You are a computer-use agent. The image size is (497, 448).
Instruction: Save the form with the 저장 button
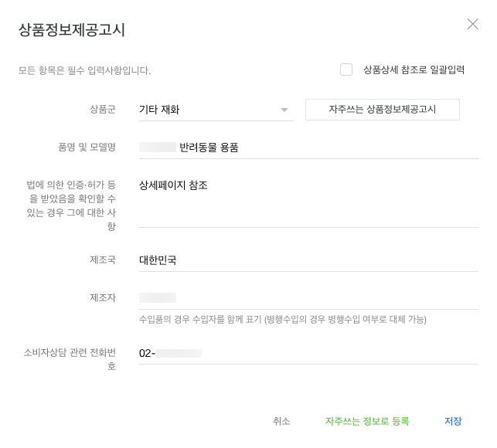[453, 421]
